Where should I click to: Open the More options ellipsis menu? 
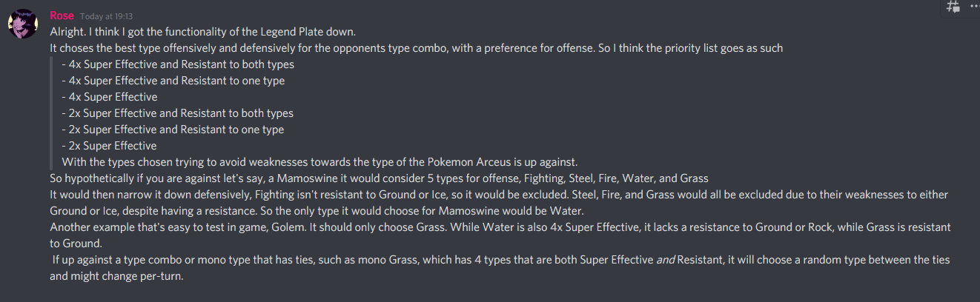(974, 6)
